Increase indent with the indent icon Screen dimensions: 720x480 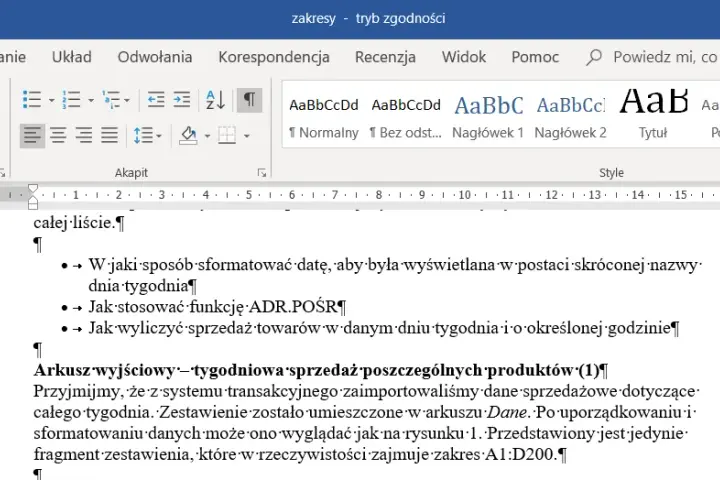[x=182, y=100]
